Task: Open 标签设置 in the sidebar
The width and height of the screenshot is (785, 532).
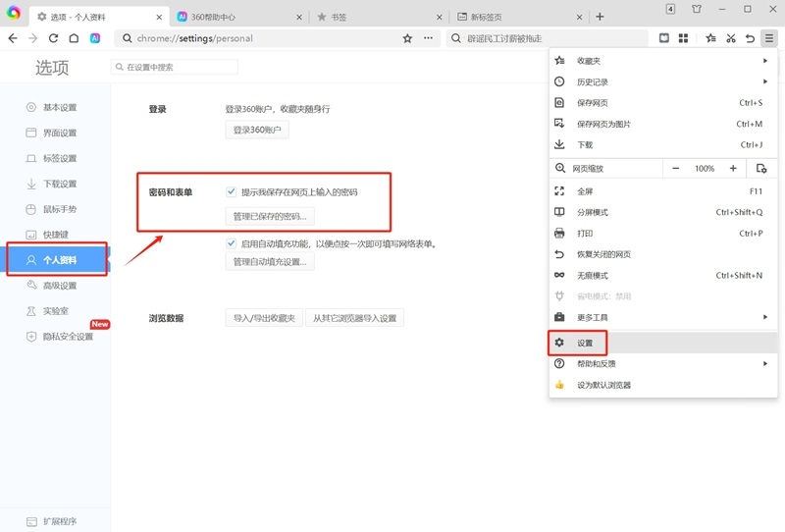Action: tap(55, 158)
